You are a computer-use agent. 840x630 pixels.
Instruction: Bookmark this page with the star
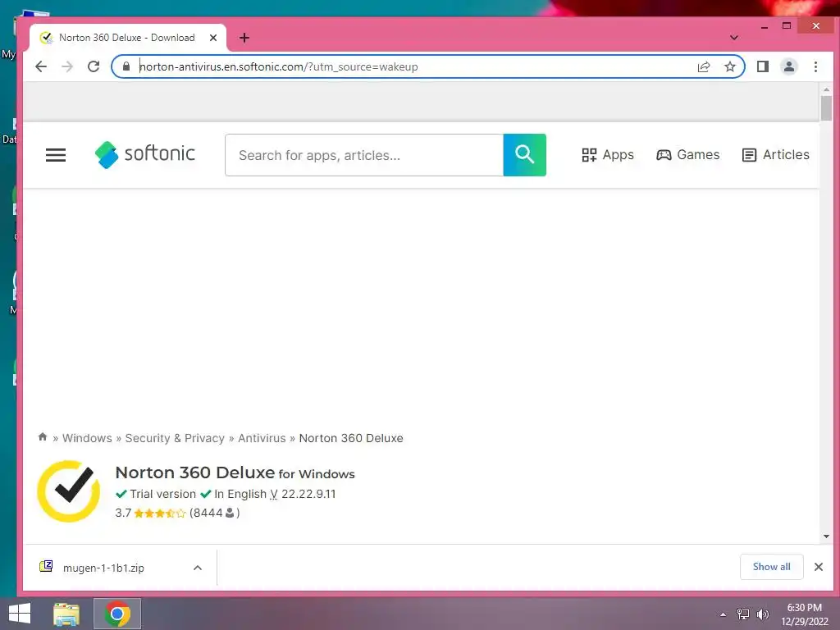[x=729, y=66]
